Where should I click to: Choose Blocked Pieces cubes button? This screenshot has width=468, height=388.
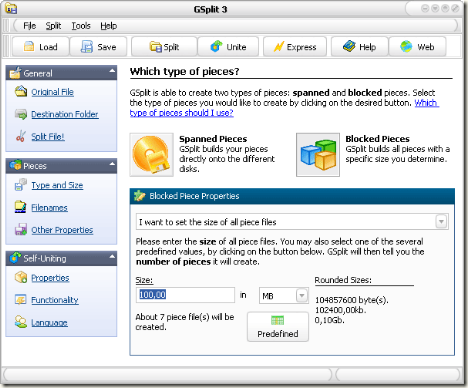318,155
